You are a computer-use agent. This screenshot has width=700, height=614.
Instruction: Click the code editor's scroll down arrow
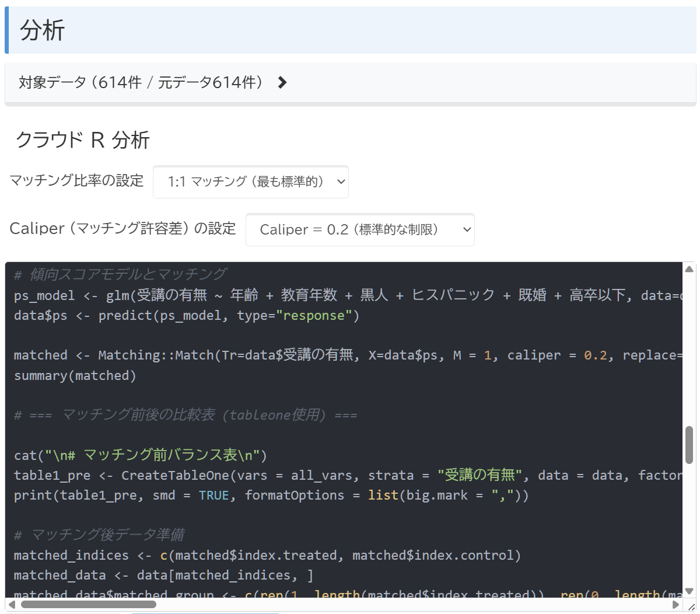coord(689,591)
